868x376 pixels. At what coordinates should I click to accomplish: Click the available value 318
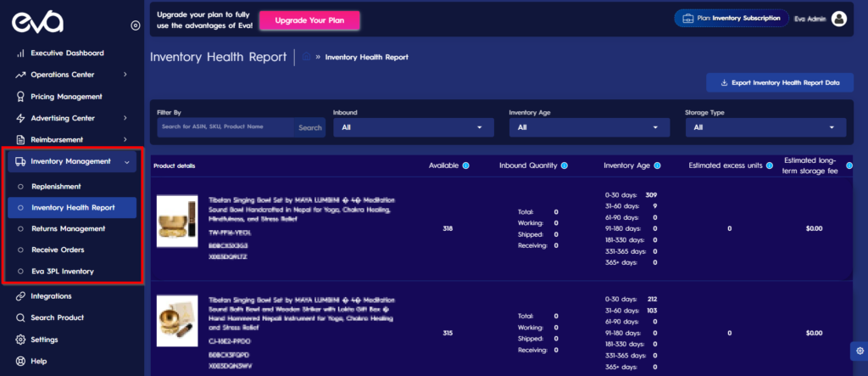(448, 228)
